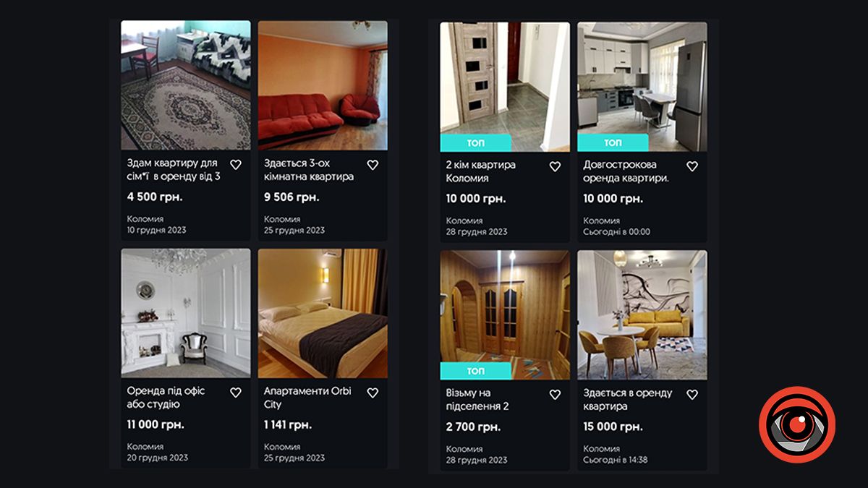This screenshot has height=488, width=868.
Task: Open bedroom photo of Orbi City apartment
Action: [x=323, y=313]
